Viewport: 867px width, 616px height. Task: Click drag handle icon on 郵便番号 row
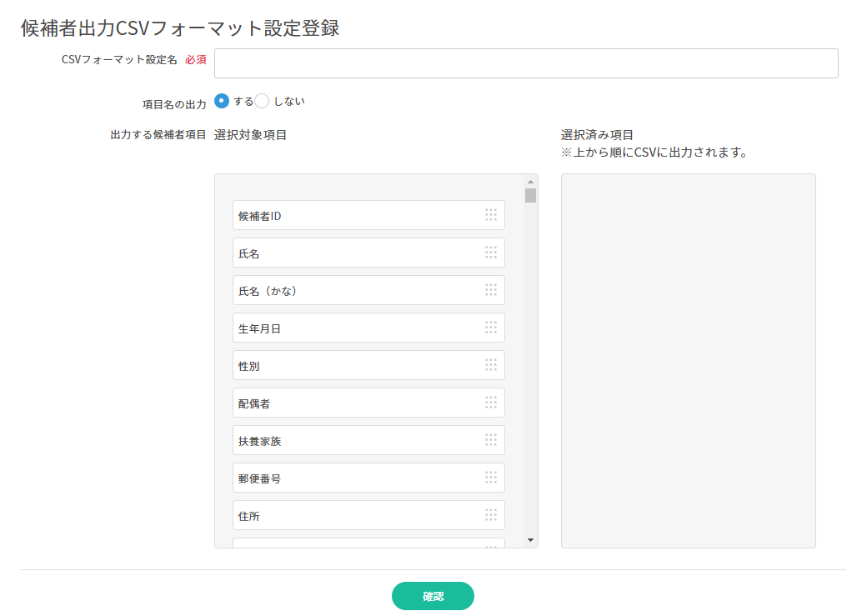(x=491, y=478)
